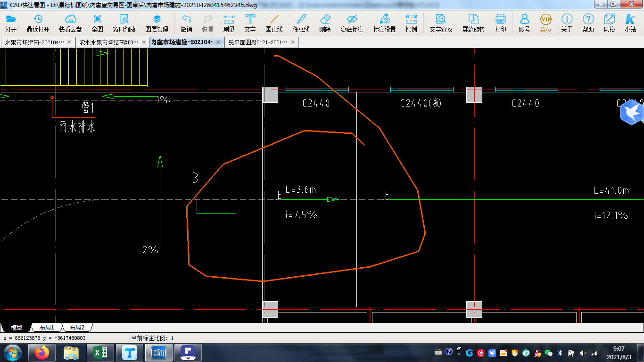Open the 小站 K icon
This screenshot has height=362, width=644.
(630, 23)
